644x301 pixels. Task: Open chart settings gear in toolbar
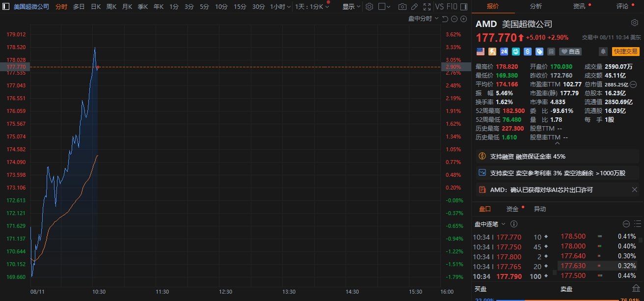coord(370,7)
